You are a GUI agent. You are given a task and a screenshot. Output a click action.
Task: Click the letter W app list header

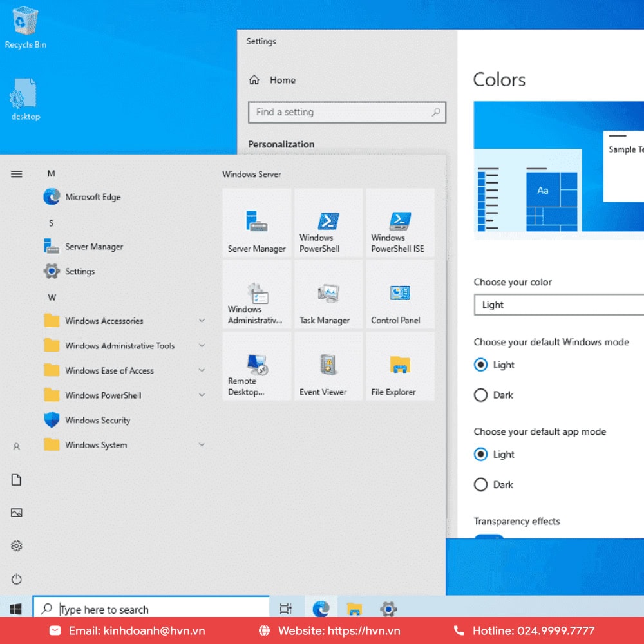[52, 298]
